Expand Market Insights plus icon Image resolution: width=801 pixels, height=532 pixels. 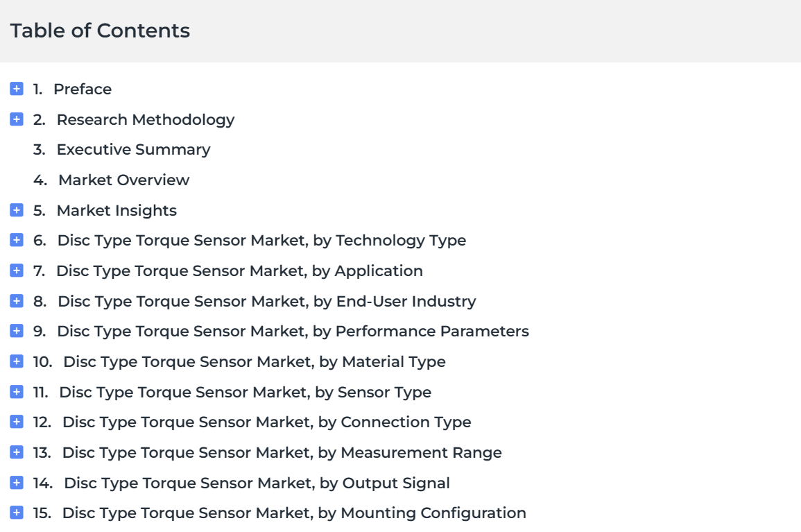coord(17,210)
